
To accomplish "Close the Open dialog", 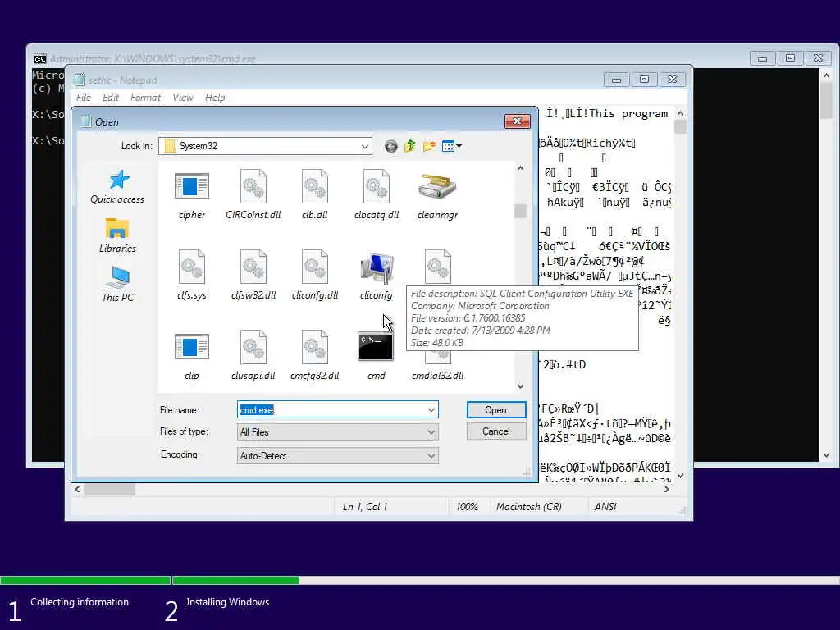I will tap(517, 121).
